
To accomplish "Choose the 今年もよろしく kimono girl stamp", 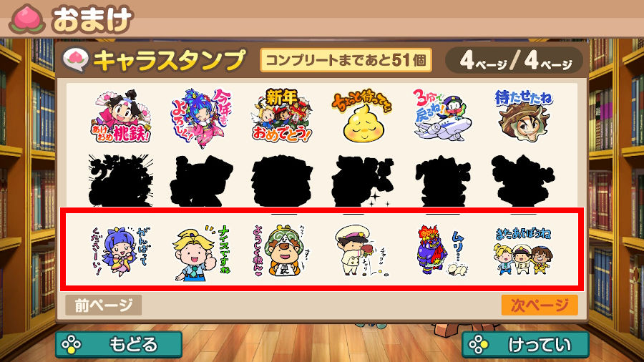I will click(201, 118).
